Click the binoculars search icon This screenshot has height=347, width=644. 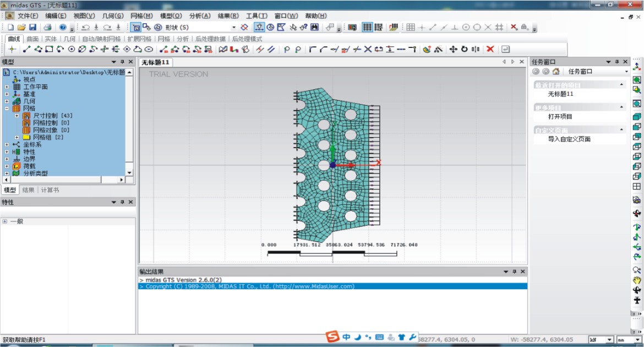pyautogui.click(x=314, y=27)
